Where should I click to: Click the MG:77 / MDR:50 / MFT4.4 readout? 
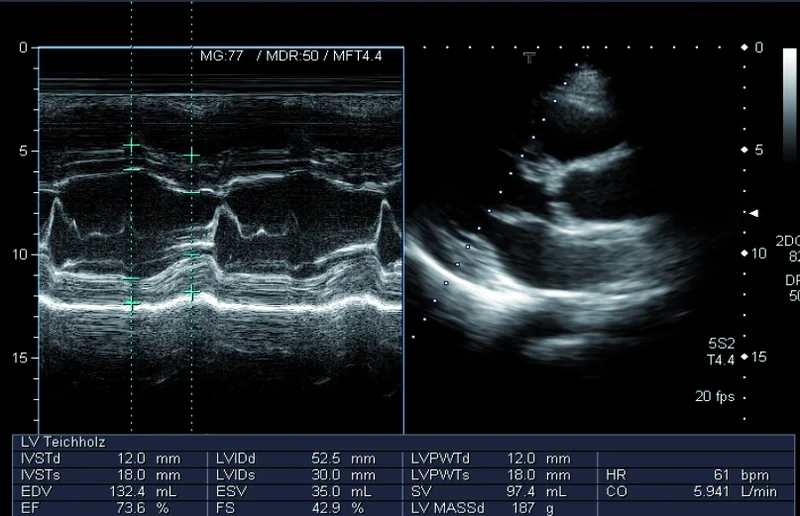pos(291,56)
